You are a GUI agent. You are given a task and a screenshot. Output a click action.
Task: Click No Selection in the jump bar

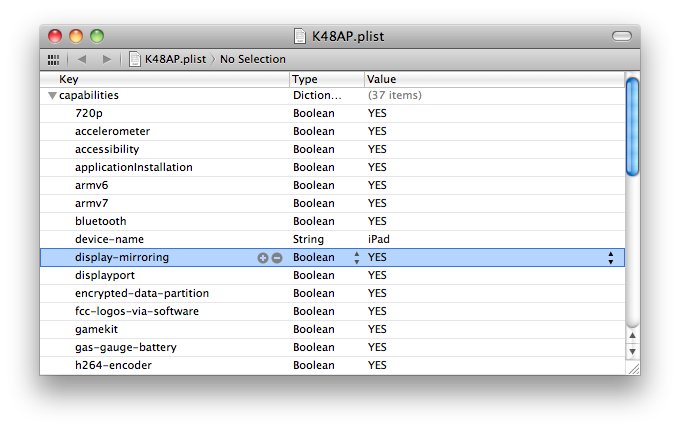coord(253,59)
